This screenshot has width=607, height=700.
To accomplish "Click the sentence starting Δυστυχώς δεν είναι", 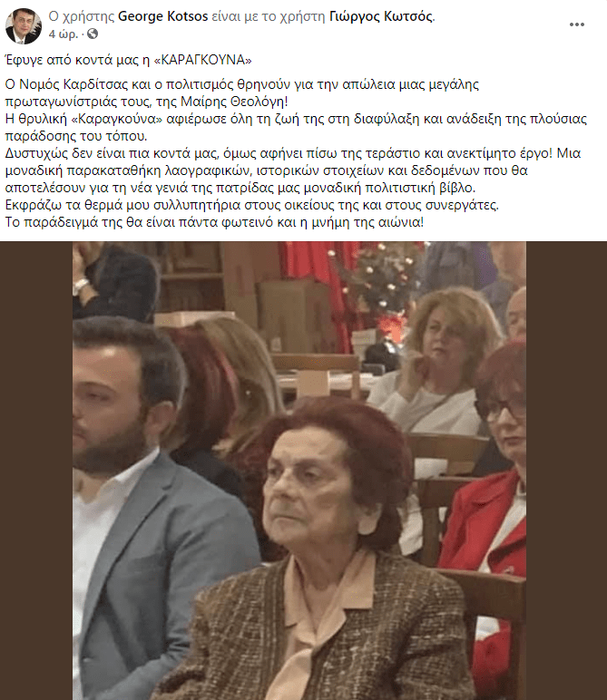I will [x=292, y=170].
